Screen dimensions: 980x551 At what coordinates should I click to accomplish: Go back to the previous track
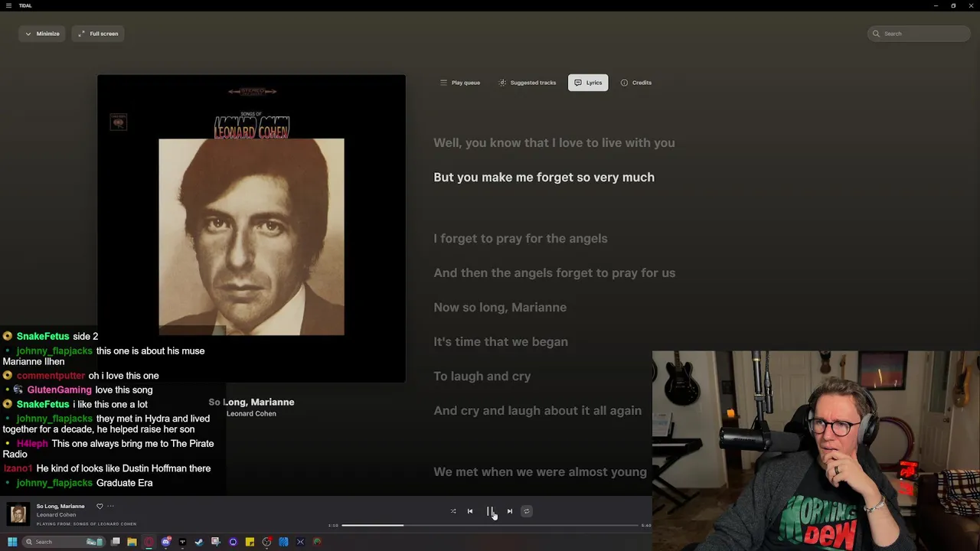tap(470, 511)
